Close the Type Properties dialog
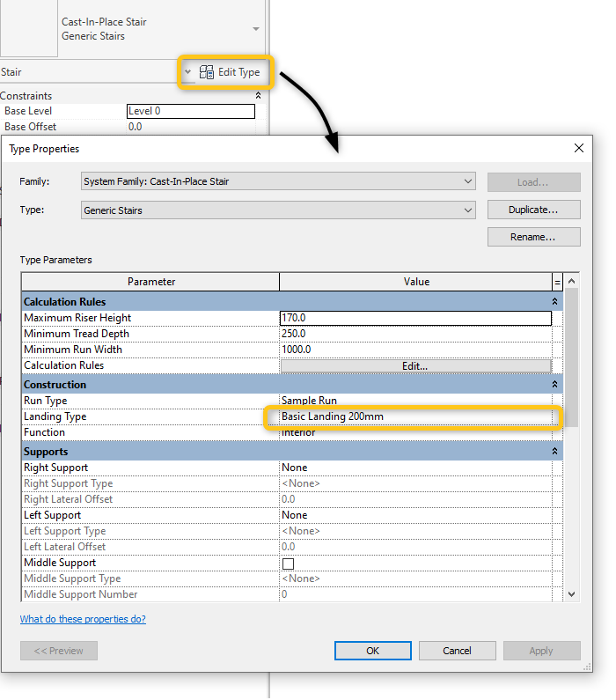 pyautogui.click(x=578, y=148)
